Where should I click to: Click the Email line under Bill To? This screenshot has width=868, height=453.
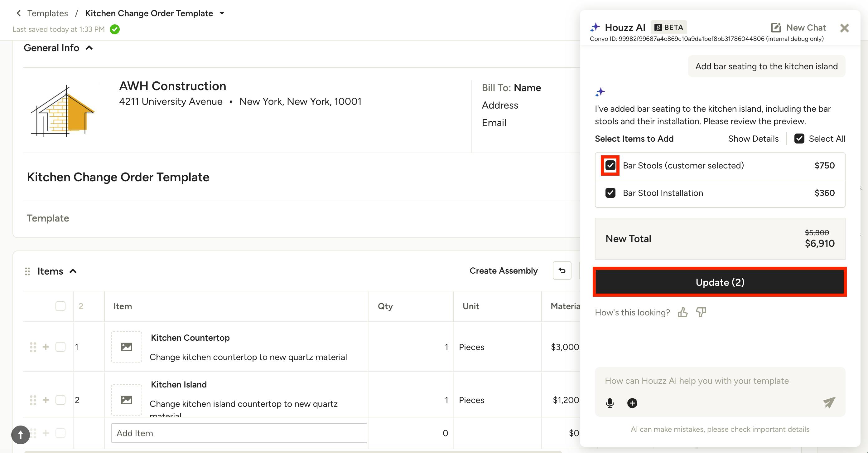point(494,123)
